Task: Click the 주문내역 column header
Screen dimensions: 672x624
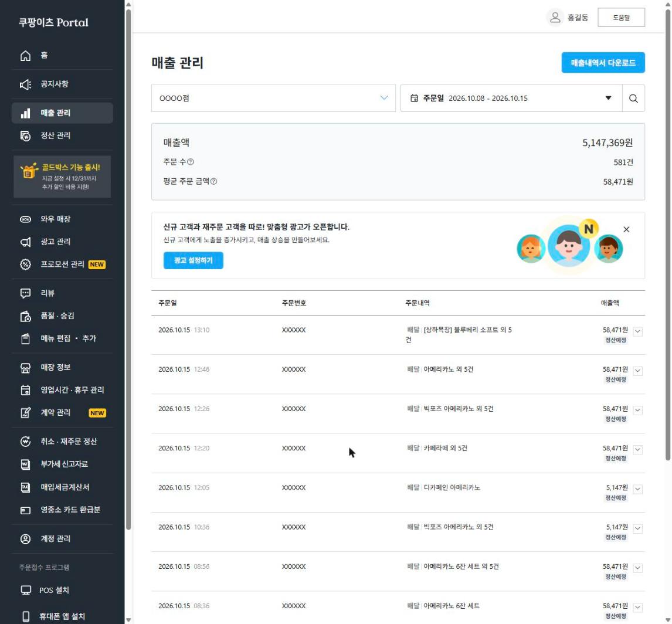Action: point(418,303)
